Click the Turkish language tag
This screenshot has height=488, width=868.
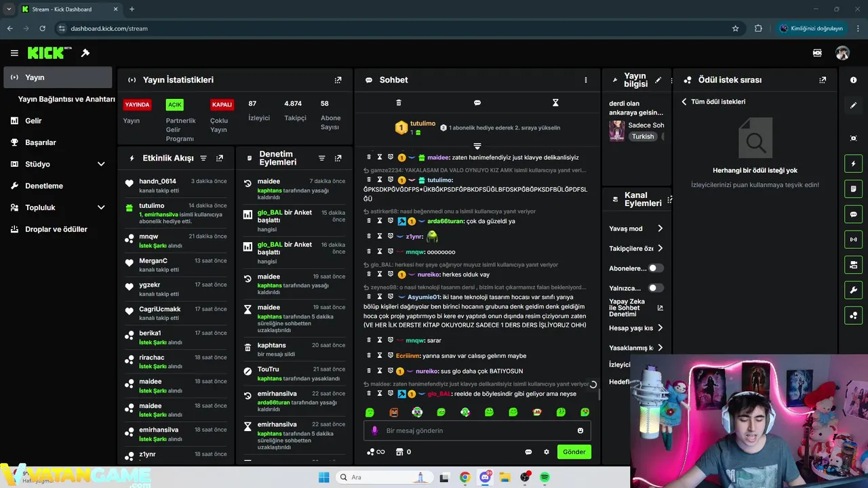pyautogui.click(x=643, y=136)
